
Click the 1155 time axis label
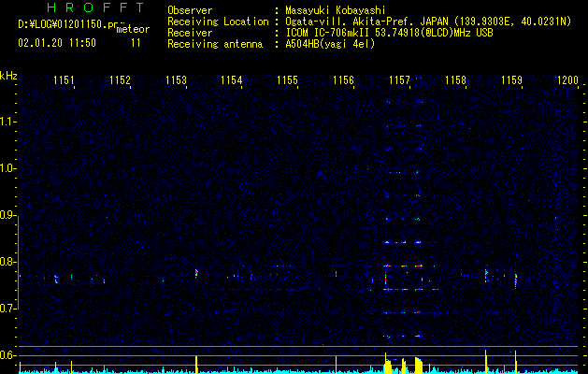click(x=287, y=80)
